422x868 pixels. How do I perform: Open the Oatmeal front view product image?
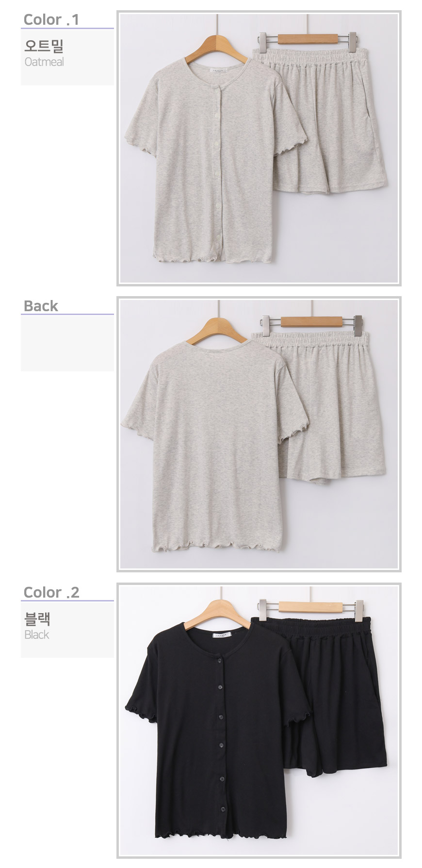pyautogui.click(x=259, y=148)
